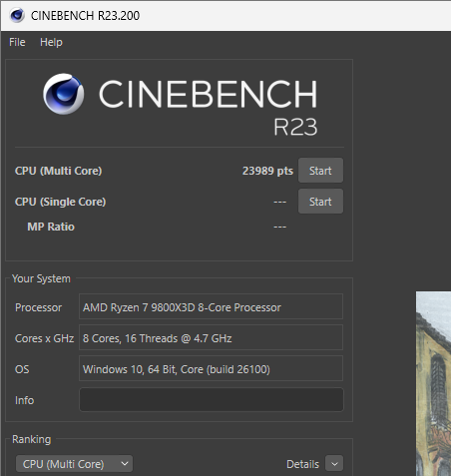Click the Ranking section heading
The height and width of the screenshot is (476, 451).
[32, 439]
